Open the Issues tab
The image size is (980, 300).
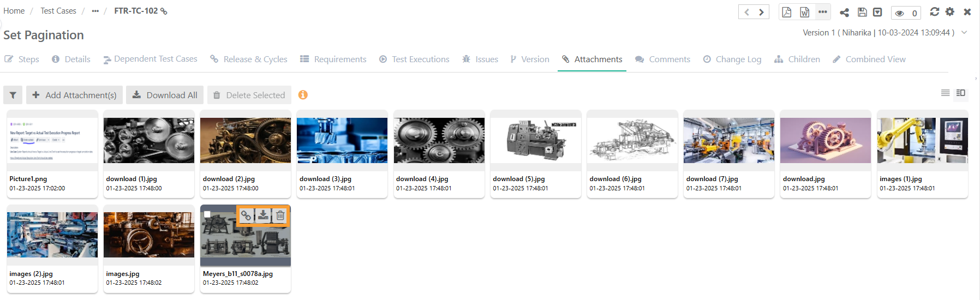click(480, 59)
